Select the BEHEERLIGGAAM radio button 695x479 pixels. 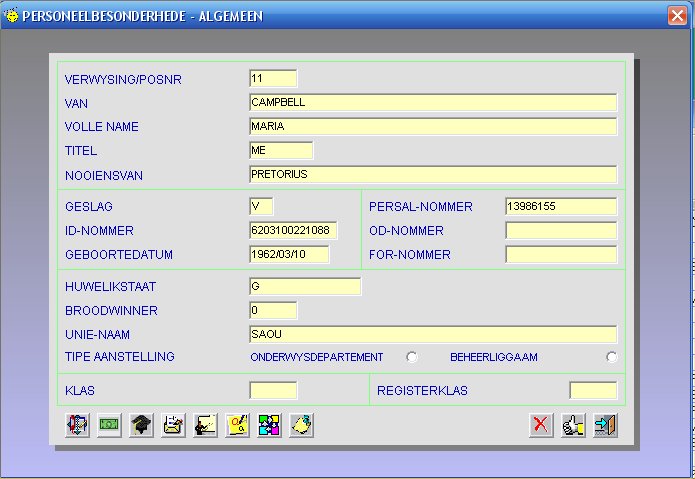pos(611,358)
